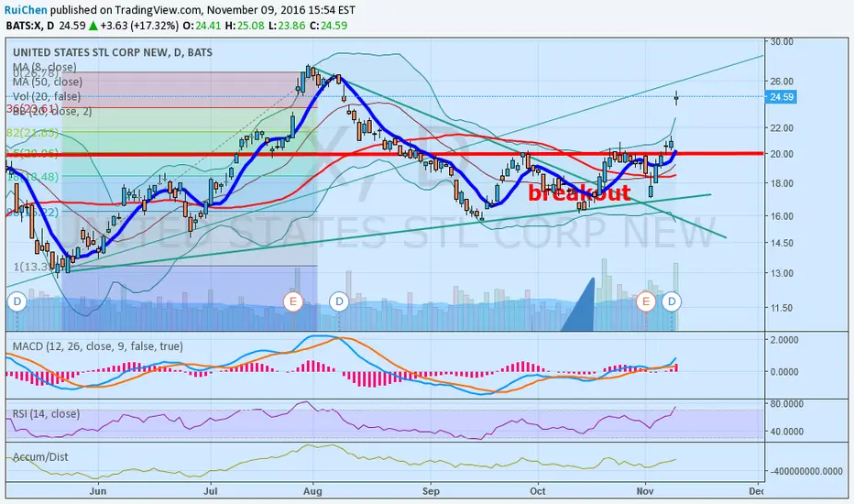Click the Nov label on the time axis
854x504 pixels.
645,491
